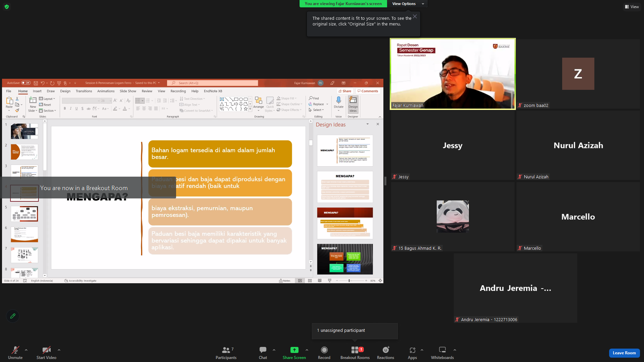Open the Layout dropdown
Viewport: 644px width, 362px height.
[x=47, y=99]
